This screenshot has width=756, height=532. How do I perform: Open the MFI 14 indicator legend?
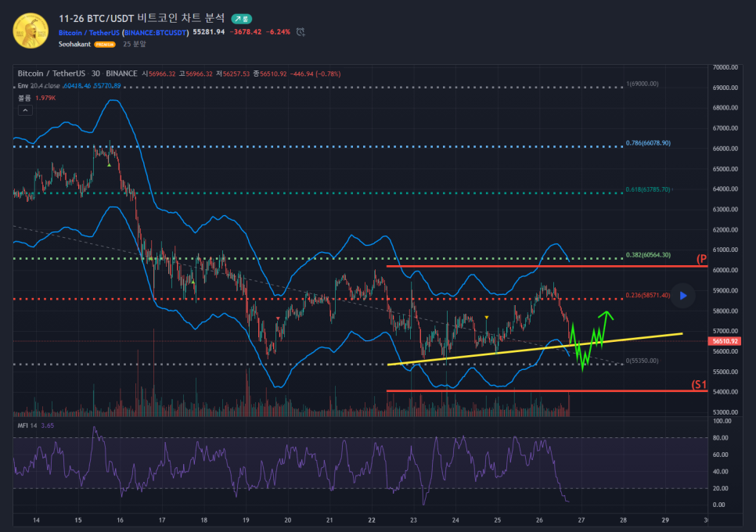tap(28, 425)
